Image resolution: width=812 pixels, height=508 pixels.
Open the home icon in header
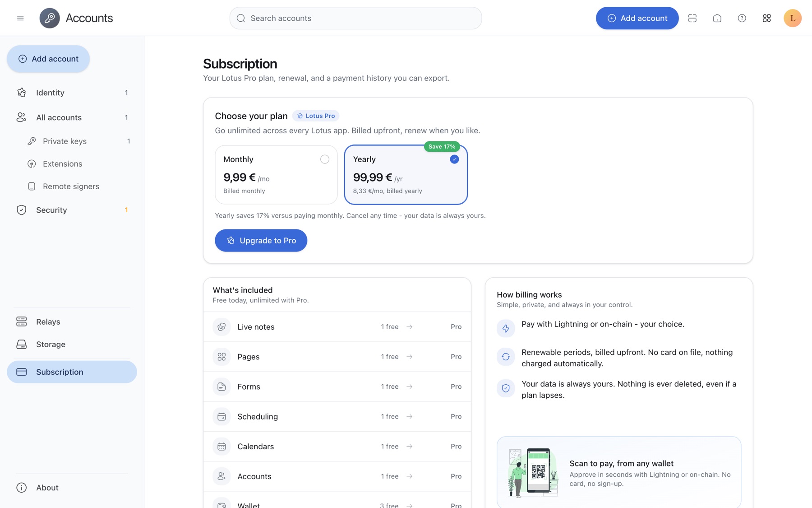click(x=717, y=18)
